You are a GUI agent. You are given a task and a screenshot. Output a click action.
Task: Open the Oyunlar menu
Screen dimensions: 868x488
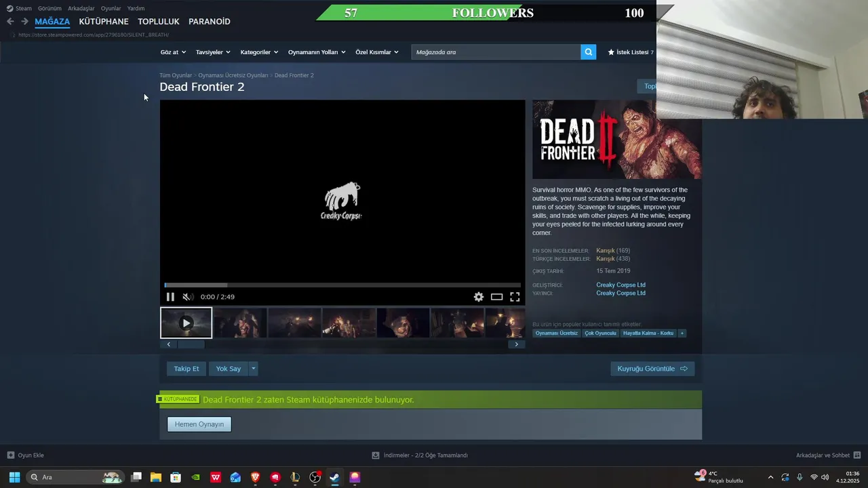pos(111,8)
